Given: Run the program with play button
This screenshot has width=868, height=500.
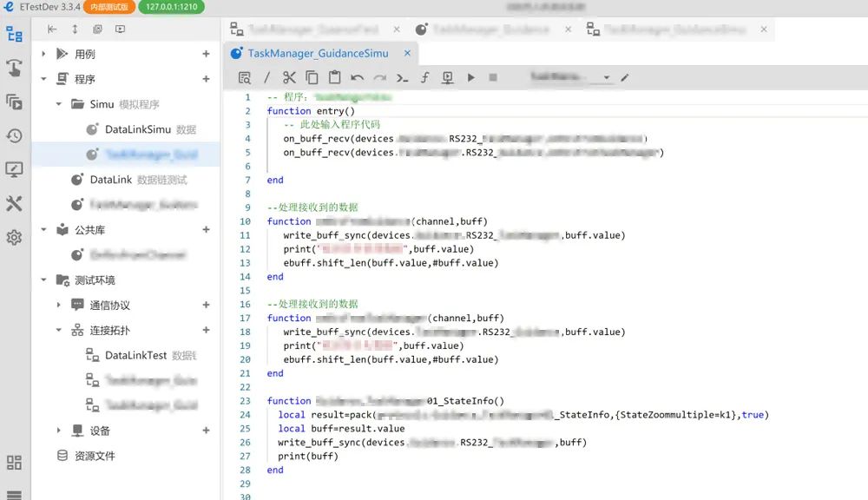Looking at the screenshot, I should 470,77.
